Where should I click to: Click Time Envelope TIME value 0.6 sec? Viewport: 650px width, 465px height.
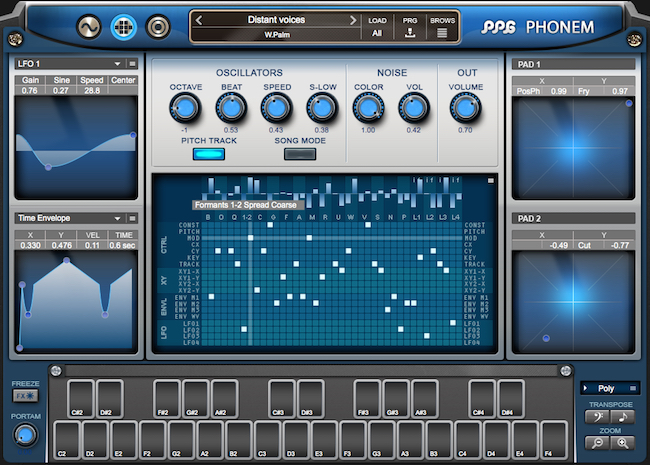pyautogui.click(x=122, y=245)
